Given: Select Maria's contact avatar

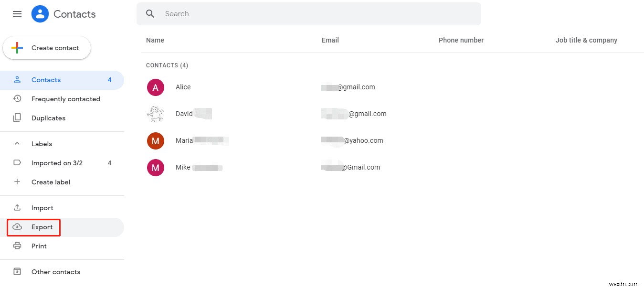Looking at the screenshot, I should tap(156, 141).
